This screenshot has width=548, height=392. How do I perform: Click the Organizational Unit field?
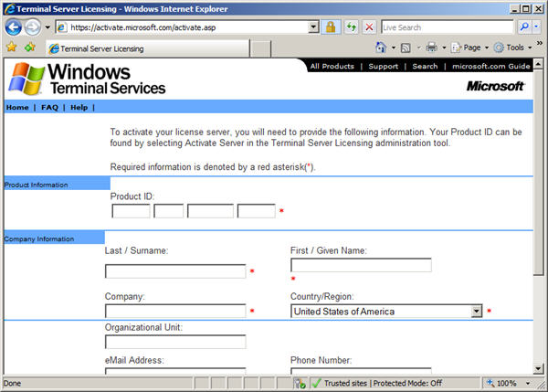click(175, 342)
